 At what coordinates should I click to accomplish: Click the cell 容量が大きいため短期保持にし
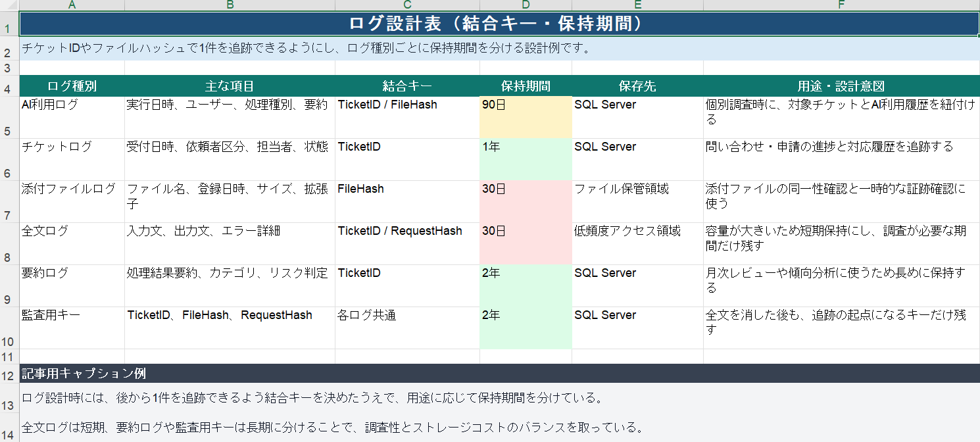(x=841, y=244)
